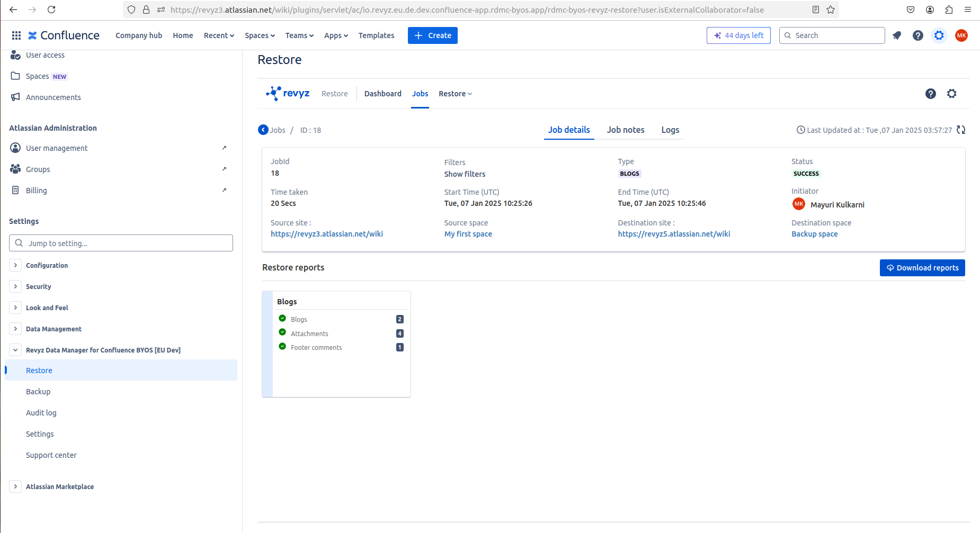Open the Backup space link

(x=815, y=234)
